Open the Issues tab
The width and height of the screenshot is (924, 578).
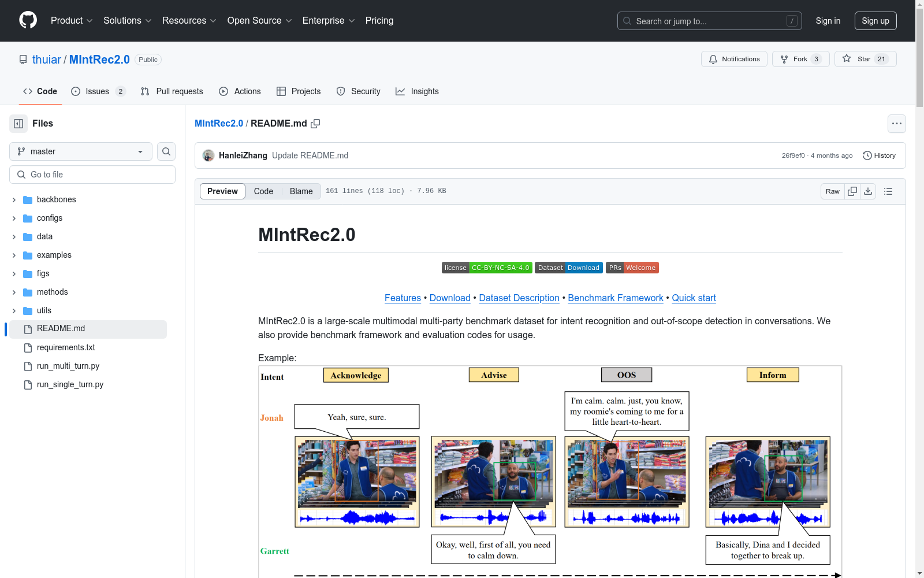coord(98,91)
